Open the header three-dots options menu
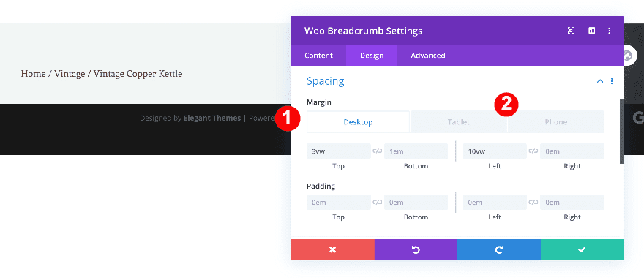 click(x=610, y=31)
